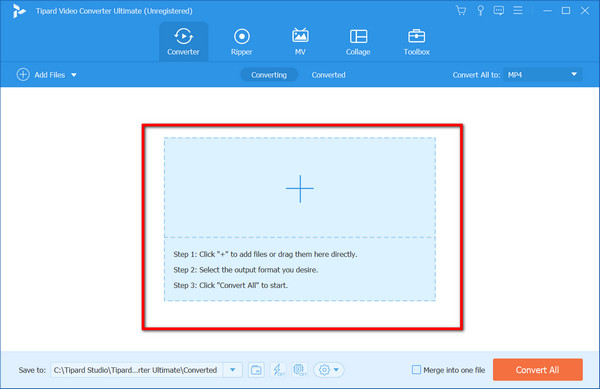The width and height of the screenshot is (600, 389).
Task: Open the output folder icon
Action: pyautogui.click(x=256, y=370)
